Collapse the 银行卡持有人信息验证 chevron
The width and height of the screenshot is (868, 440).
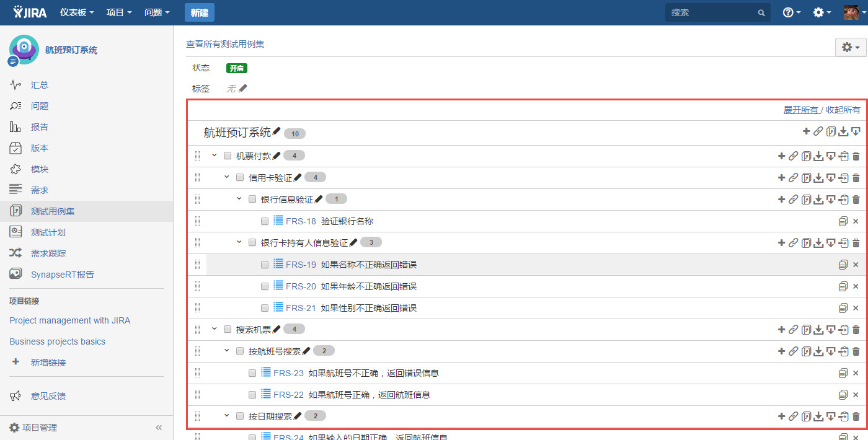[x=239, y=242]
